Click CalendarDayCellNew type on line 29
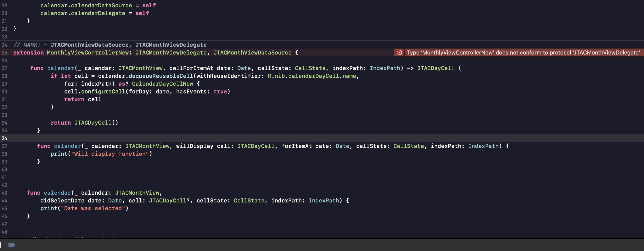This screenshot has width=644, height=251. [162, 84]
